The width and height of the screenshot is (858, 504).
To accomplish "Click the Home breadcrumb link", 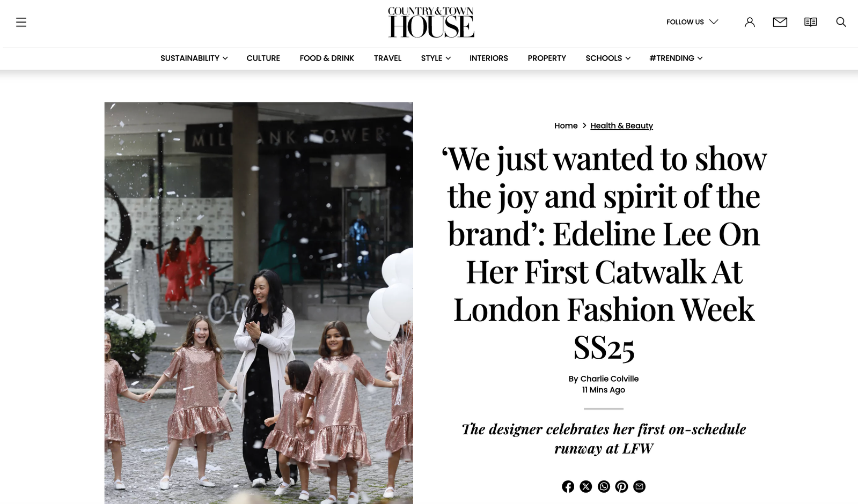I will tap(566, 125).
